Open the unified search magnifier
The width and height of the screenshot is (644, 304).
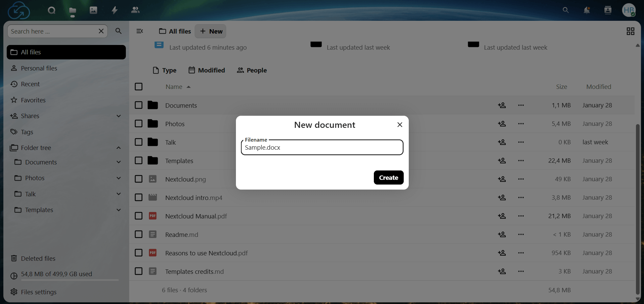566,10
